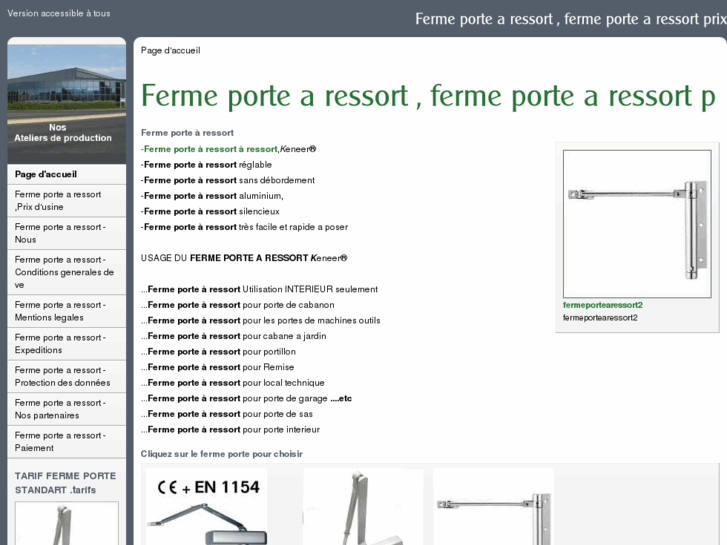Click 'Cliquez sur le ferme porte pour choisir' heading
The width and height of the screenshot is (727, 545).
[222, 454]
